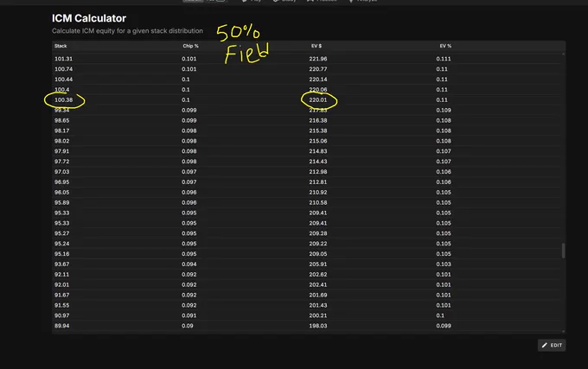Select stack value 98.65
Image resolution: width=588 pixels, height=369 pixels.
point(62,121)
